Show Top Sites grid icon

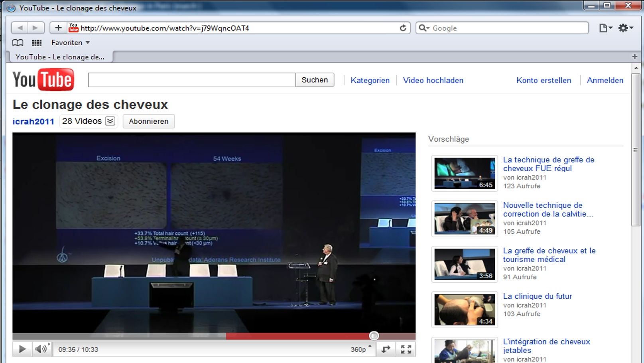tap(37, 43)
